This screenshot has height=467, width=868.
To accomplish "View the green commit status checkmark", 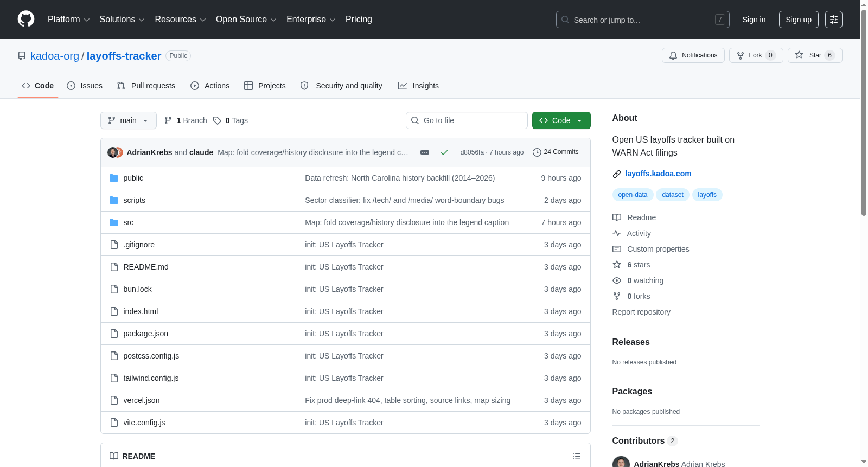I will pos(444,152).
